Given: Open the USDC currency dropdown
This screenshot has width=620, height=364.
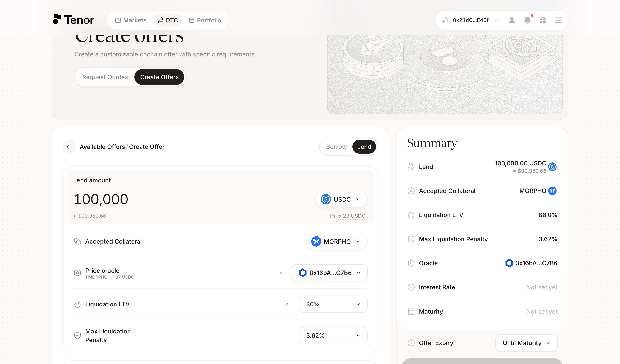Looking at the screenshot, I should 341,199.
